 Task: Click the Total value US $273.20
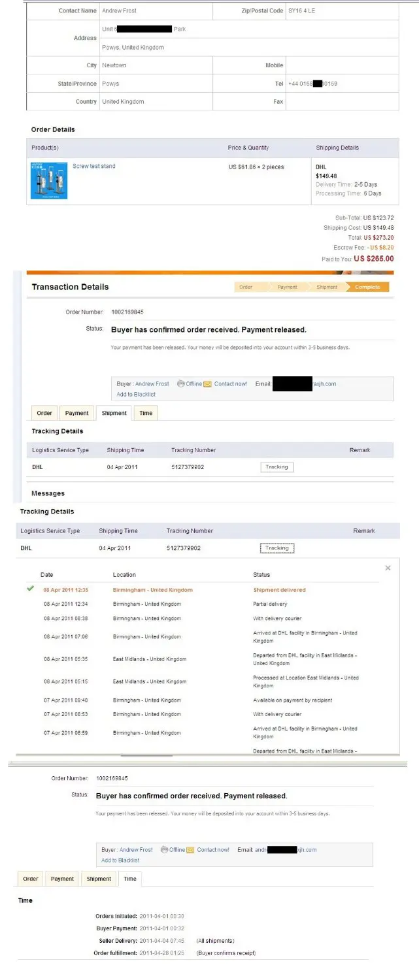378,238
